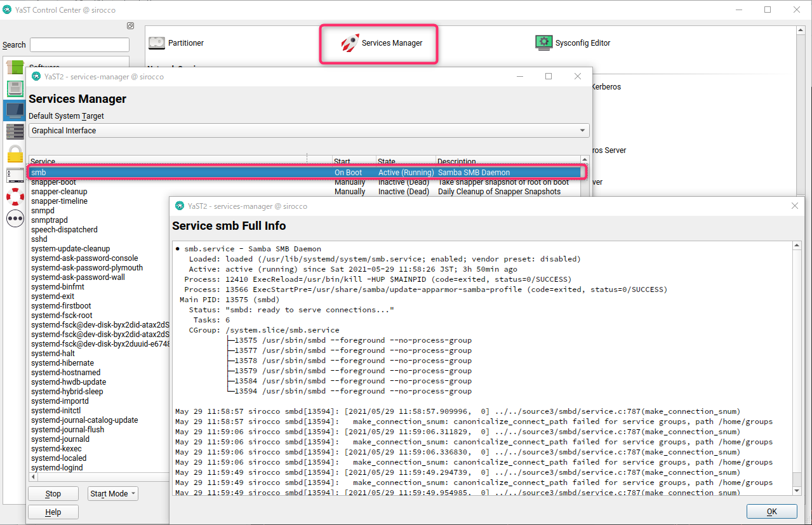Select the systemd-journal-catalog-update service
Screen dimensions: 812x525
84,420
